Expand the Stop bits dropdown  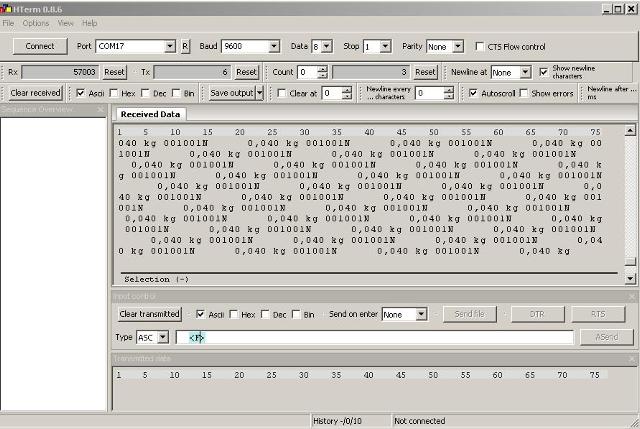385,47
